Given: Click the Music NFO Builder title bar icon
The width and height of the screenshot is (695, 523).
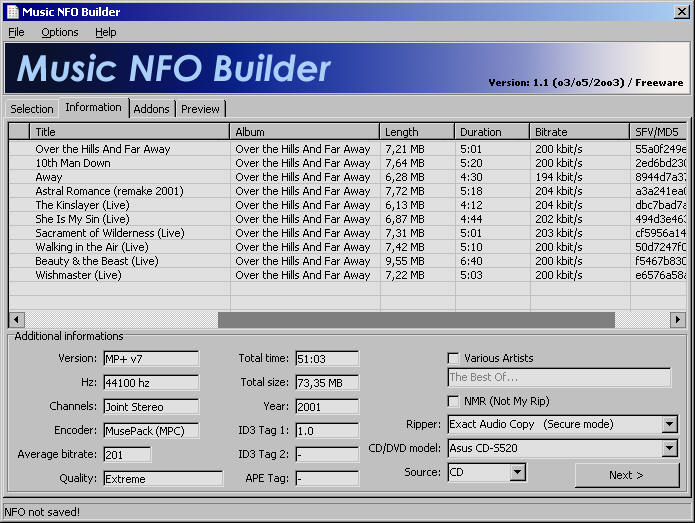Looking at the screenshot, I should (x=11, y=11).
